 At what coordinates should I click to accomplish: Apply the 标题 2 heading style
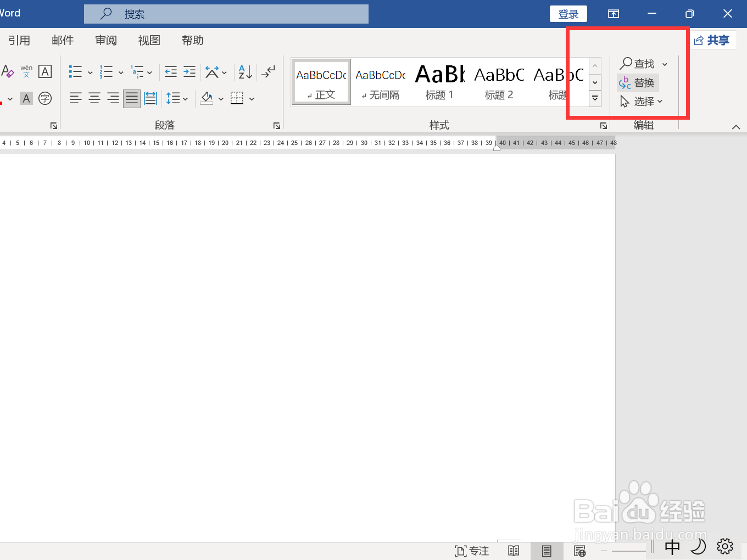pos(499,82)
